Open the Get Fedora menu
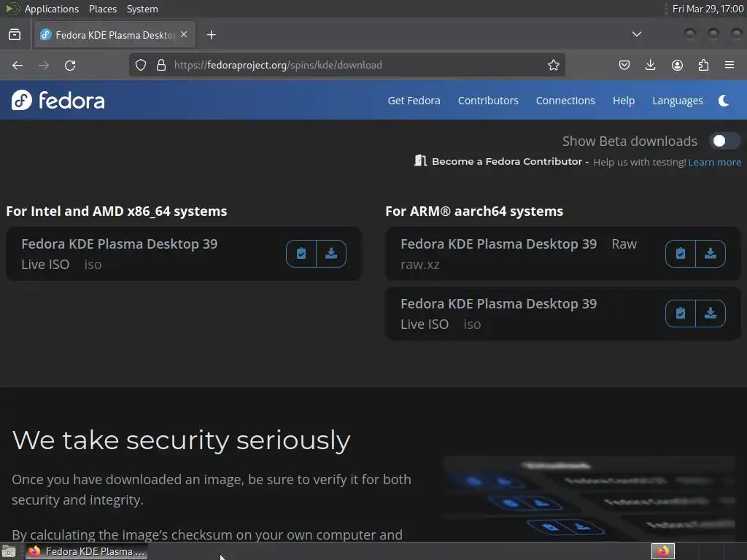 [x=414, y=101]
